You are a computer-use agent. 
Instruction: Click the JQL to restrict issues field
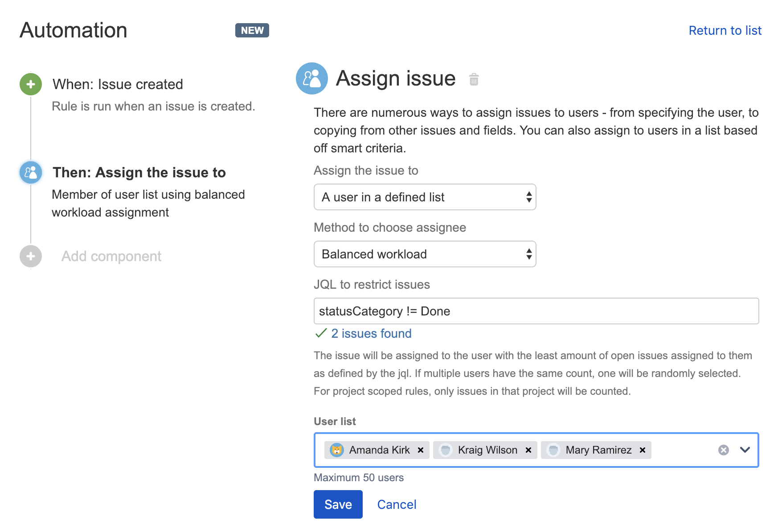pyautogui.click(x=536, y=311)
